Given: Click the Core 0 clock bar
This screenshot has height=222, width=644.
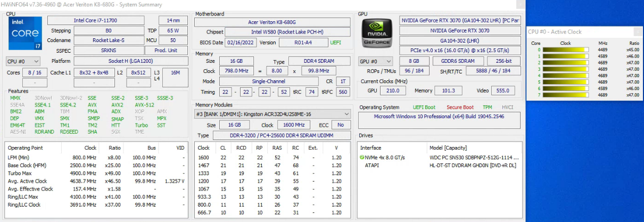Looking at the screenshot, I should [x=566, y=50].
